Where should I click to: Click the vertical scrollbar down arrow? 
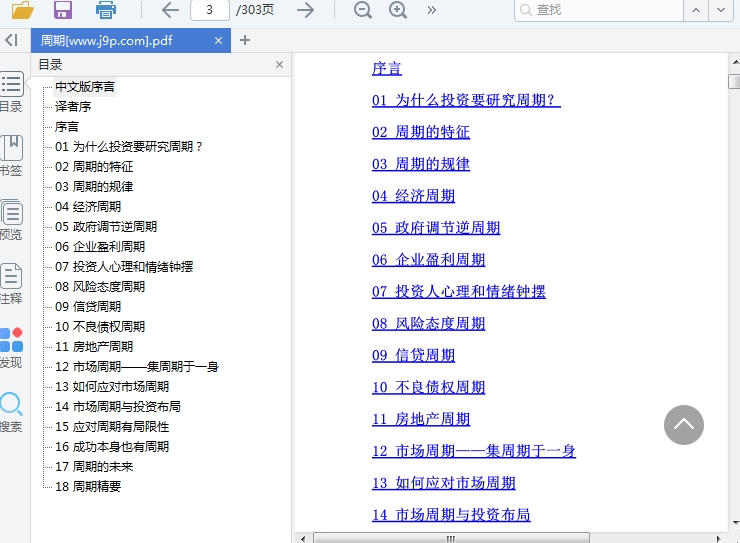click(735, 523)
